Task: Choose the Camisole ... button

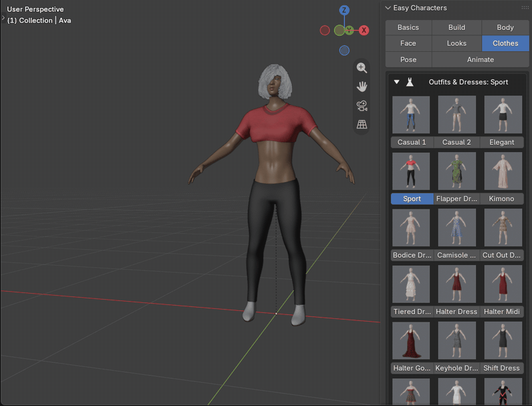Action: click(x=457, y=255)
